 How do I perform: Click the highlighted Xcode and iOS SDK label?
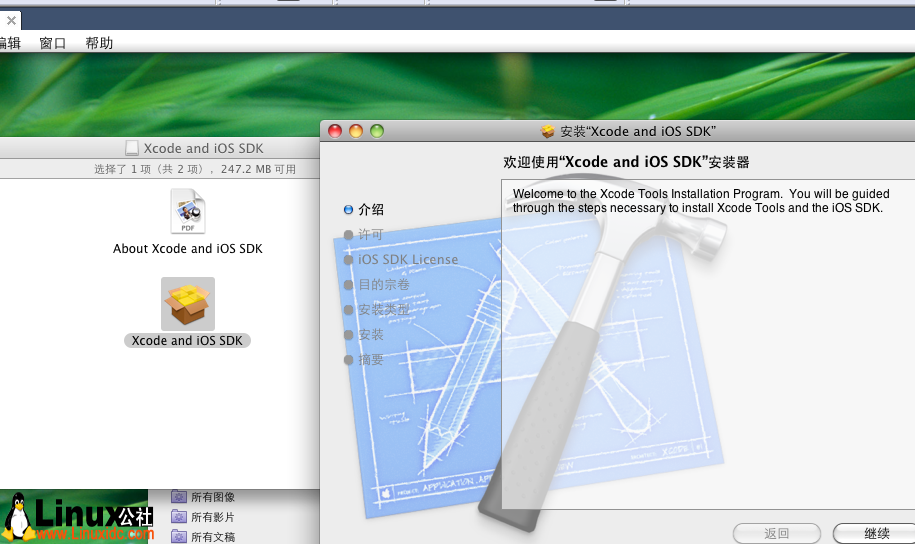click(187, 340)
